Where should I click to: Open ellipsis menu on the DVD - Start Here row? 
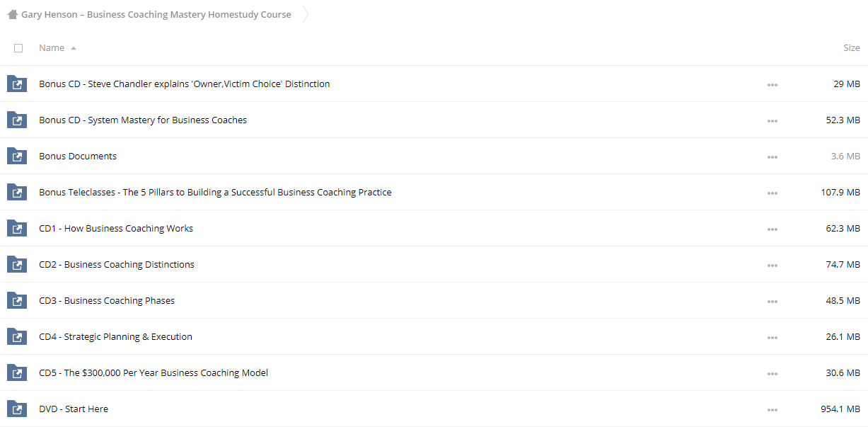pyautogui.click(x=772, y=409)
